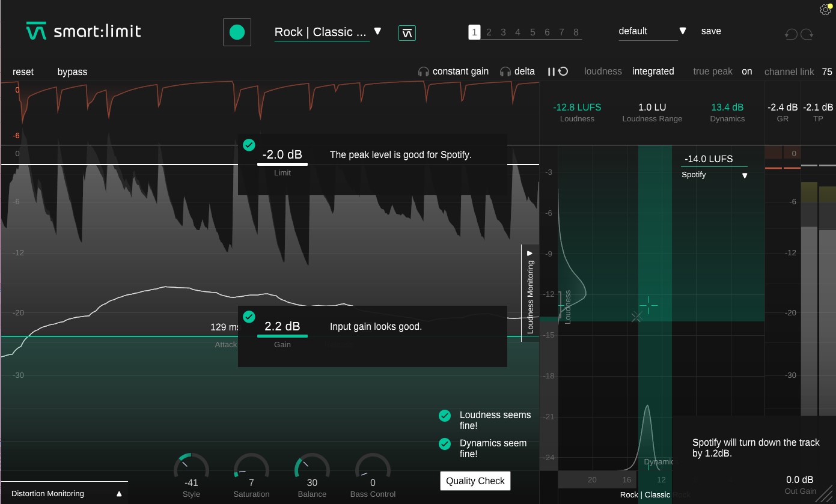Viewport: 836px width, 504px height.
Task: Select state slot 3
Action: pyautogui.click(x=503, y=32)
